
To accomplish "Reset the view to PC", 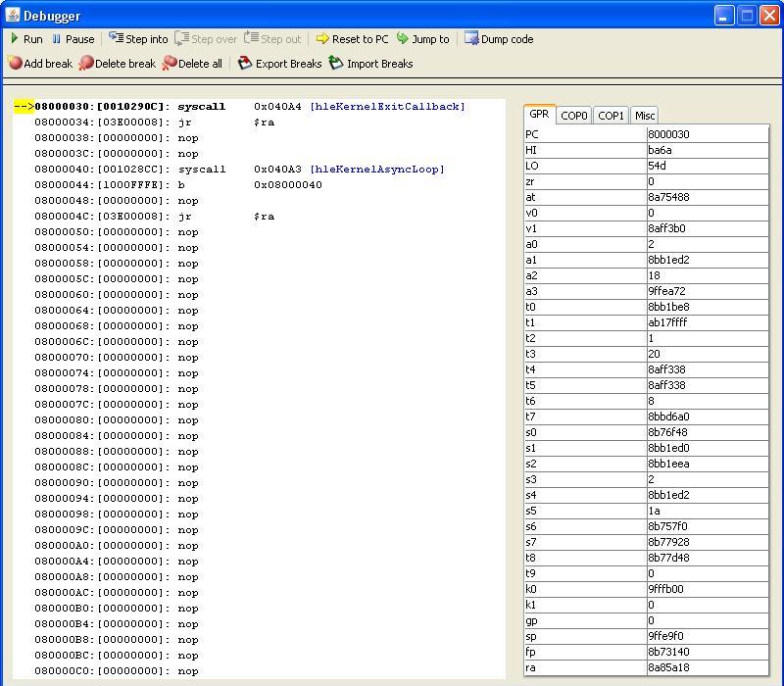I will coord(352,39).
